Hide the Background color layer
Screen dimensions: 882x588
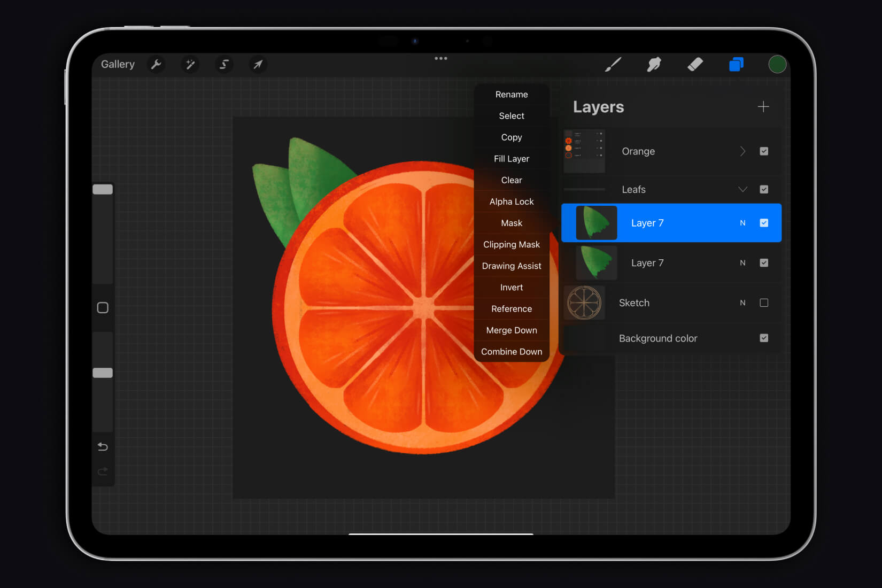(764, 338)
